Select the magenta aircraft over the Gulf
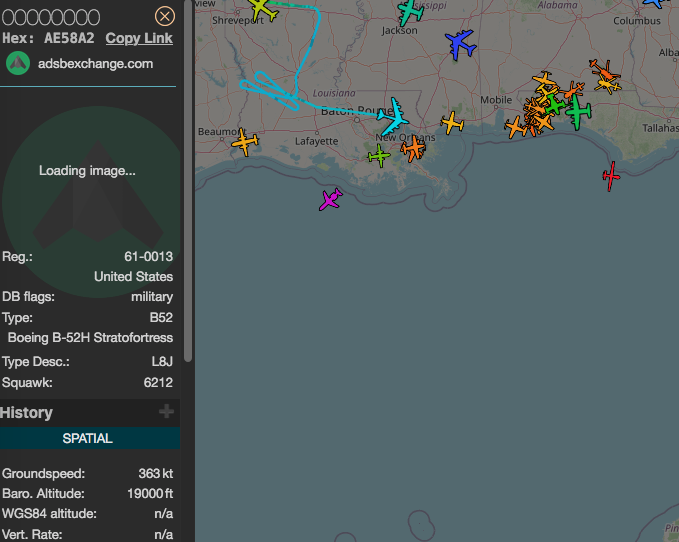679x542 pixels. tap(330, 199)
